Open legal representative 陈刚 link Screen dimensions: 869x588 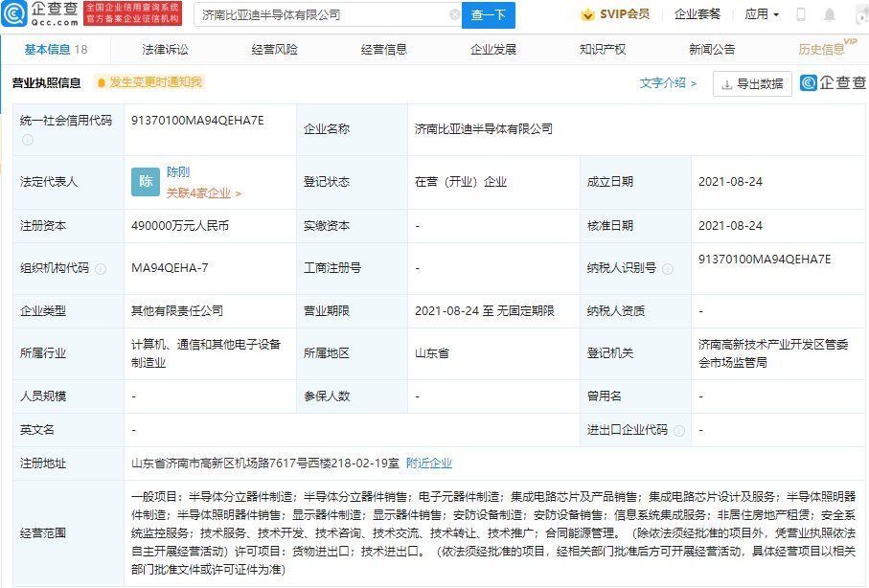[x=178, y=171]
